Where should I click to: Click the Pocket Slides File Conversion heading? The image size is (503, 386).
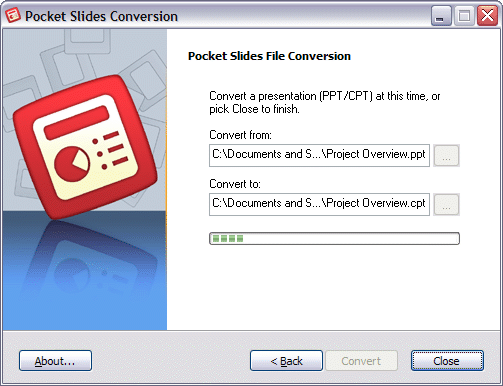pyautogui.click(x=269, y=56)
